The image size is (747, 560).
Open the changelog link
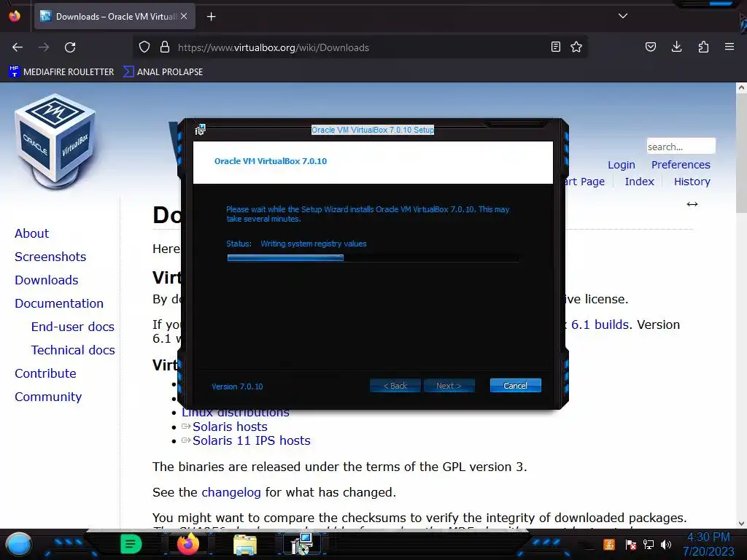tap(231, 492)
